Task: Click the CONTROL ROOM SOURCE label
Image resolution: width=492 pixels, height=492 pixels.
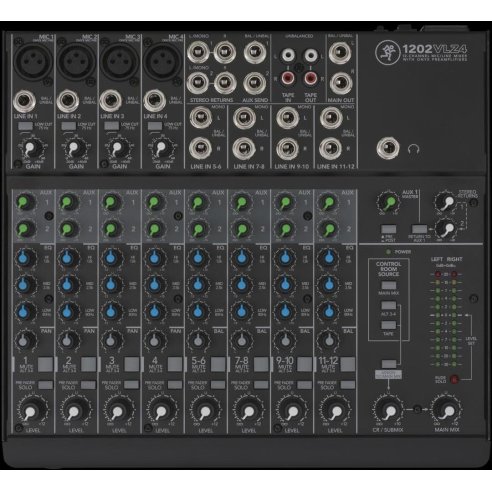Action: [x=389, y=269]
